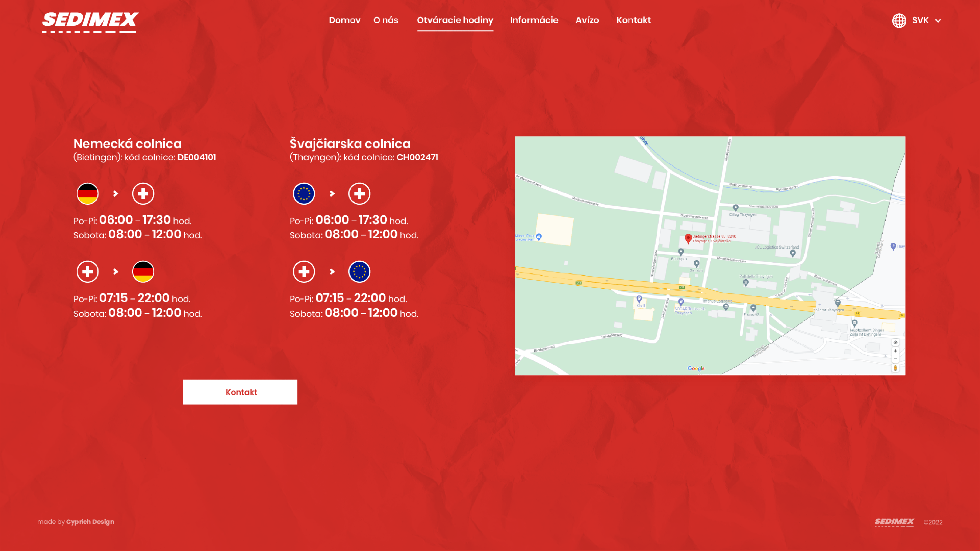Screen dimensions: 980x551
Task: Click the SEDIMEX logo in header
Action: 91,22
